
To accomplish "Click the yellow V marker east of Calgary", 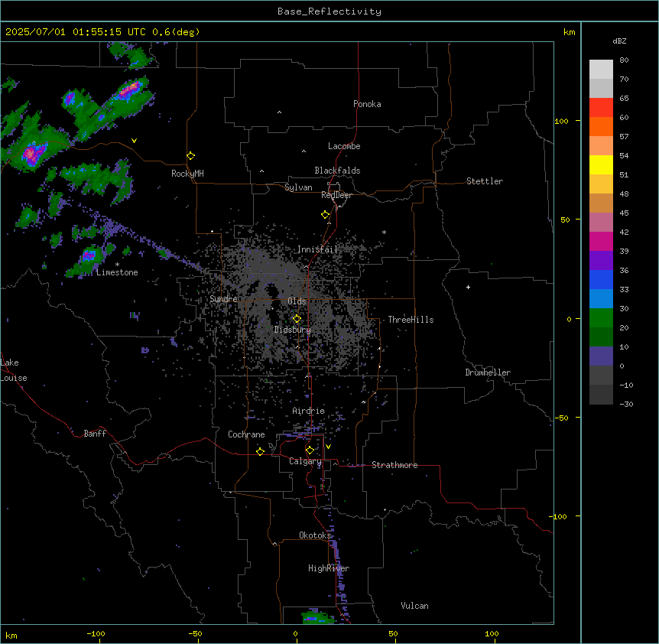I will [328, 447].
